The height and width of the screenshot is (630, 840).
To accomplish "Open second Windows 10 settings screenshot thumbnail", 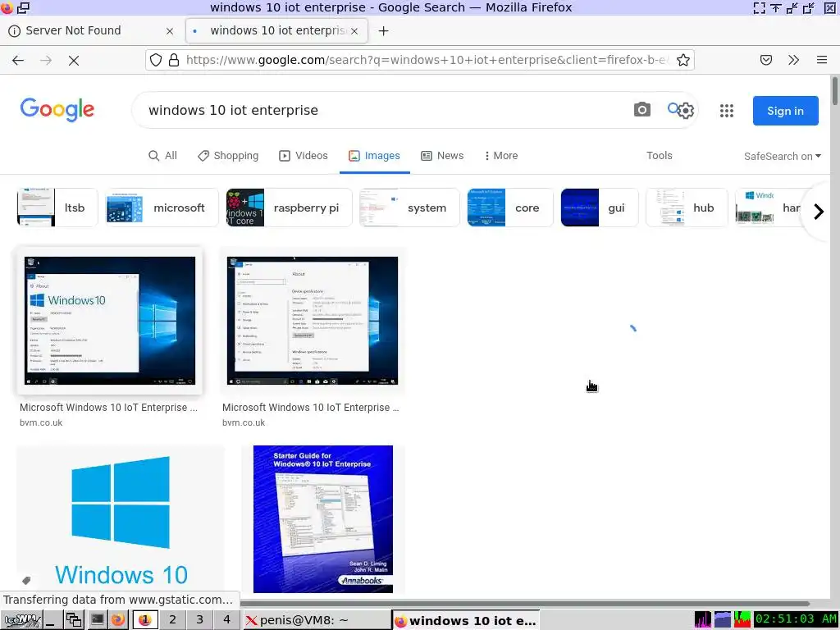I will click(313, 321).
